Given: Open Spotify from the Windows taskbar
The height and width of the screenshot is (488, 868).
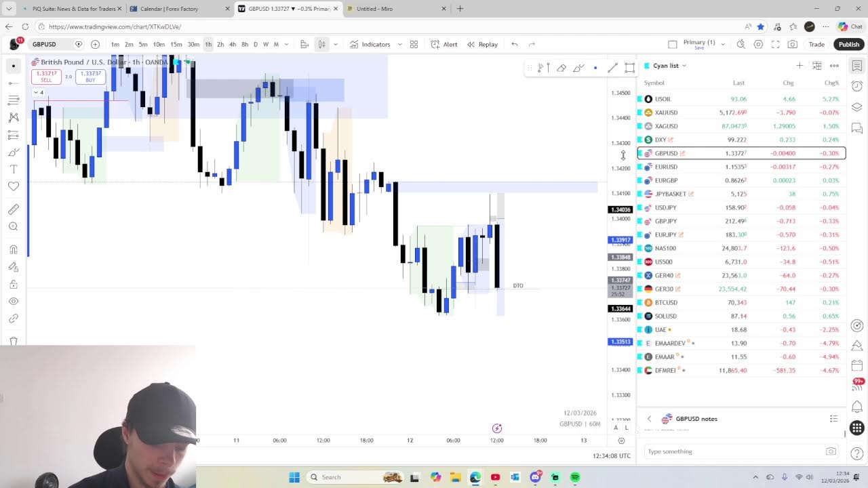Looking at the screenshot, I should (x=575, y=477).
